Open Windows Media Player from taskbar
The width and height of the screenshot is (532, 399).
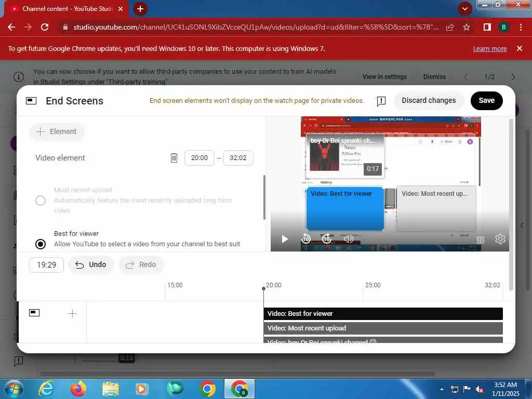[x=141, y=389]
